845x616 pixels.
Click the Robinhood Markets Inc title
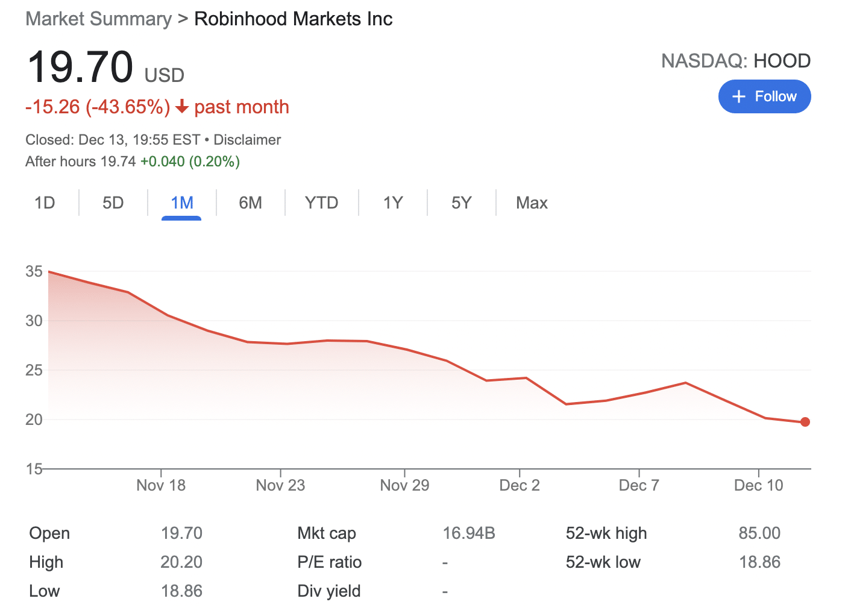pyautogui.click(x=294, y=19)
